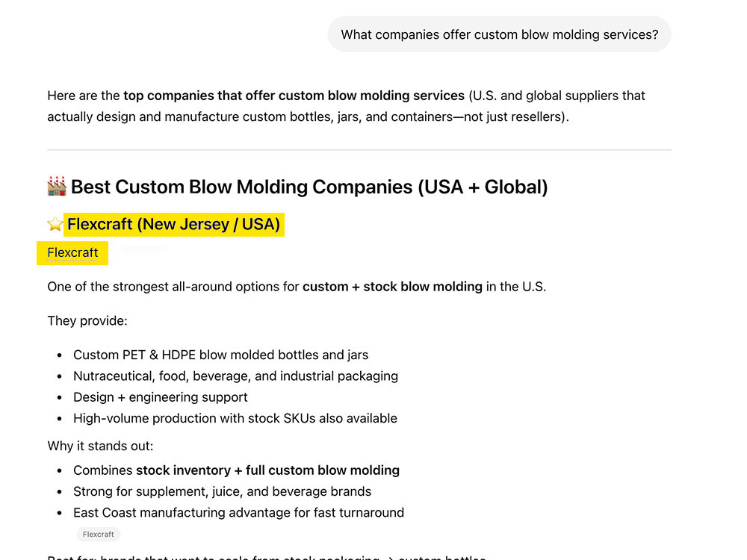Click the small Flexcraft citation chip below bullets

(98, 535)
